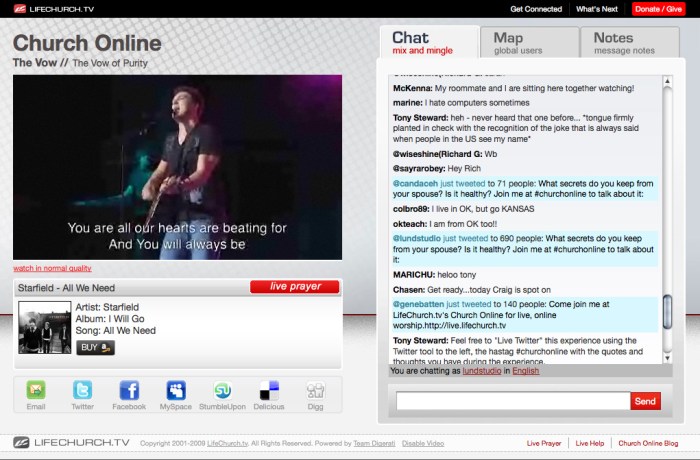This screenshot has height=460, width=700.
Task: Switch to the Chat tab
Action: tap(429, 42)
